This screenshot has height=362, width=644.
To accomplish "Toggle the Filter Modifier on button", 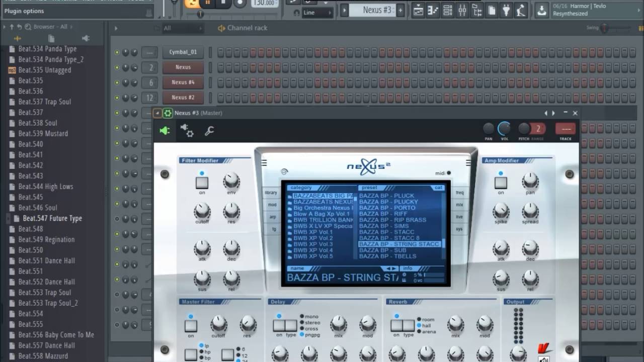I will point(202,183).
